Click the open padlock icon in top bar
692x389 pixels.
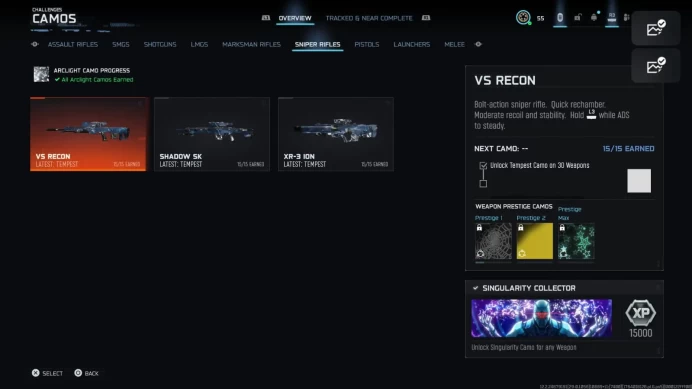(577, 17)
